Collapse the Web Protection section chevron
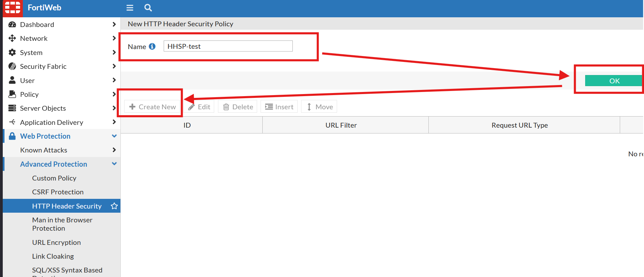The height and width of the screenshot is (277, 644). [x=114, y=136]
